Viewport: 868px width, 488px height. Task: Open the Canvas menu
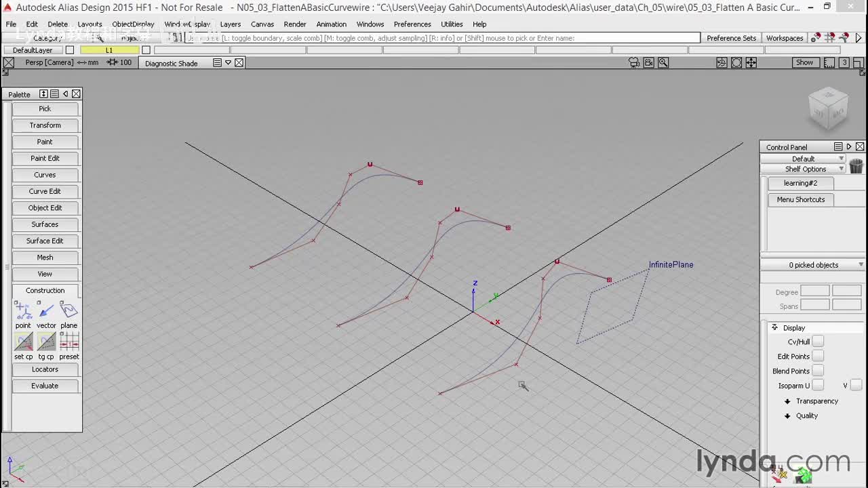[262, 24]
